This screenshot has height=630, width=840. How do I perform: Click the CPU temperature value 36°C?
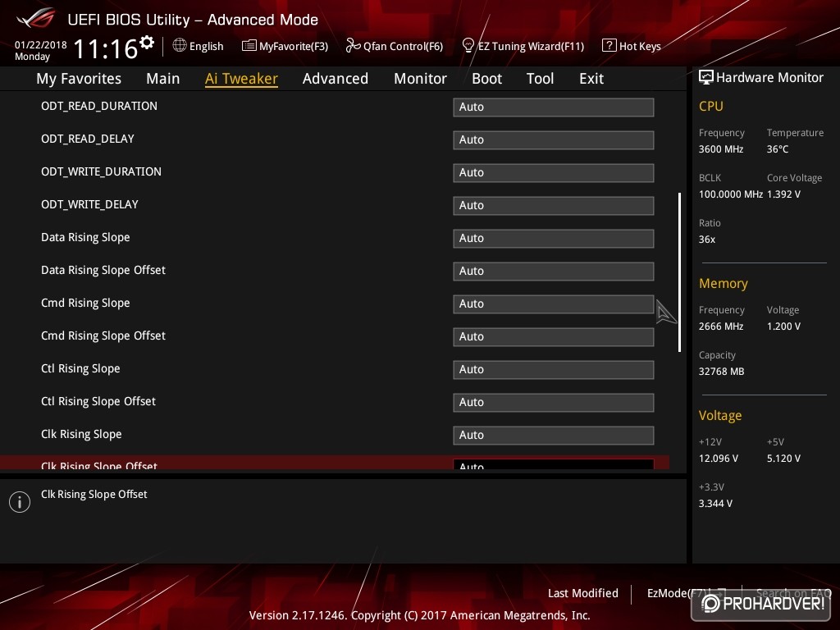pos(778,149)
